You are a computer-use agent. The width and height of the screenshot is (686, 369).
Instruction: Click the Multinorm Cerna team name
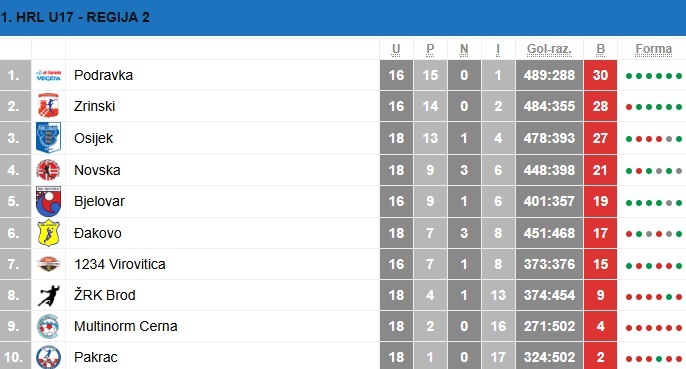tap(126, 327)
